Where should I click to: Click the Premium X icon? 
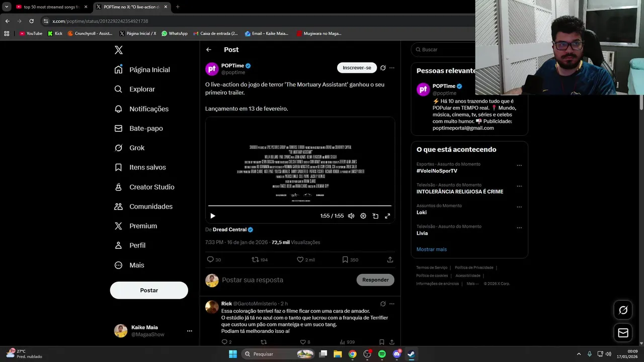[x=118, y=226]
